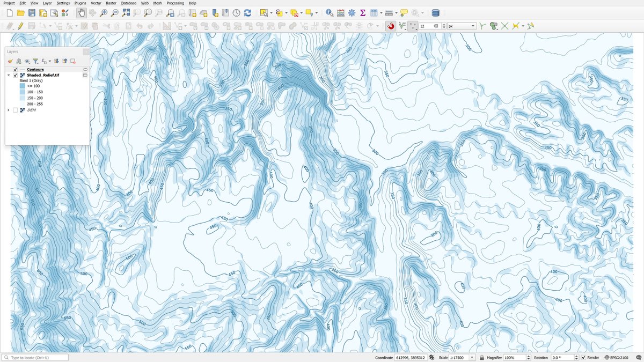Click the Refresh map icon
Screen dimensions: 644x362
(247, 13)
